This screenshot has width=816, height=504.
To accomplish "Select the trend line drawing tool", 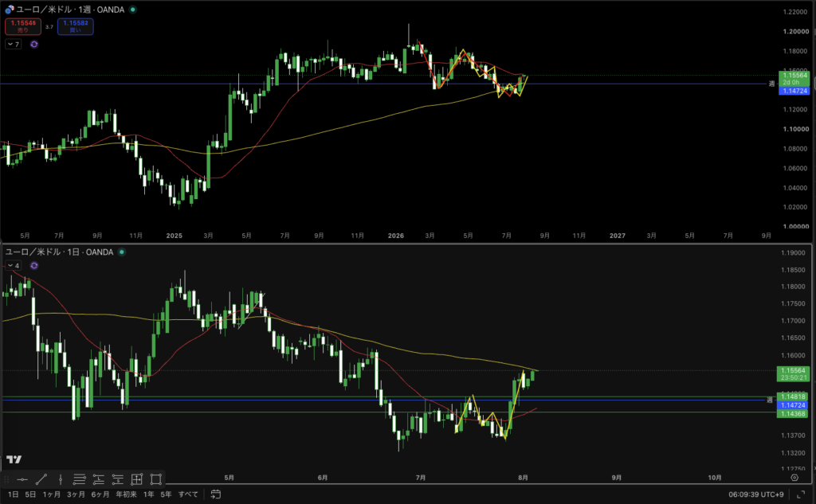I will pos(41,479).
